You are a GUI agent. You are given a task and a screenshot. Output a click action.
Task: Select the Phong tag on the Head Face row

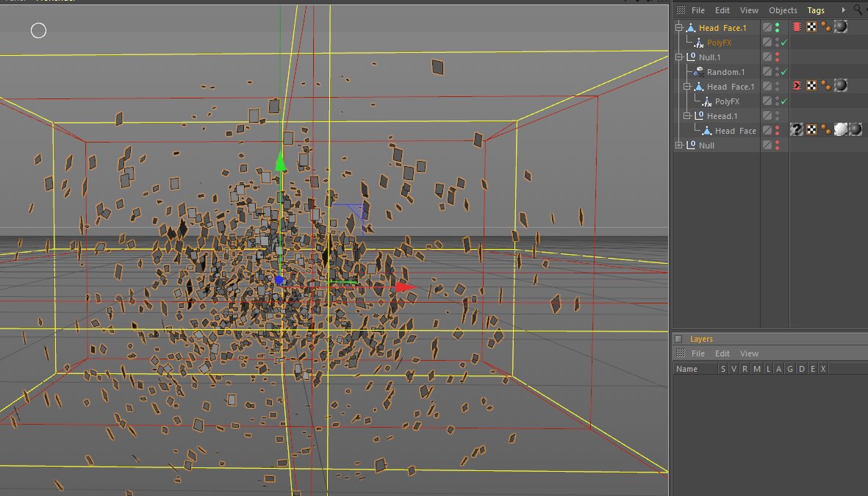coord(826,129)
